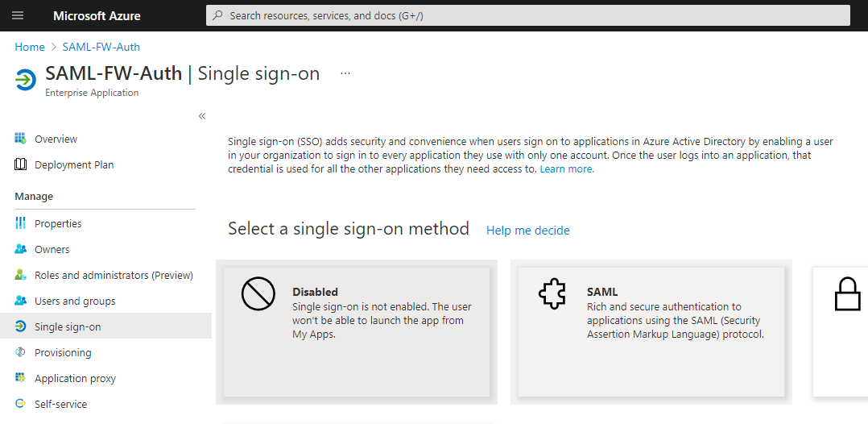Choose the Disabled sign-on method card
Screen dimensions: 868x424
[357, 331]
